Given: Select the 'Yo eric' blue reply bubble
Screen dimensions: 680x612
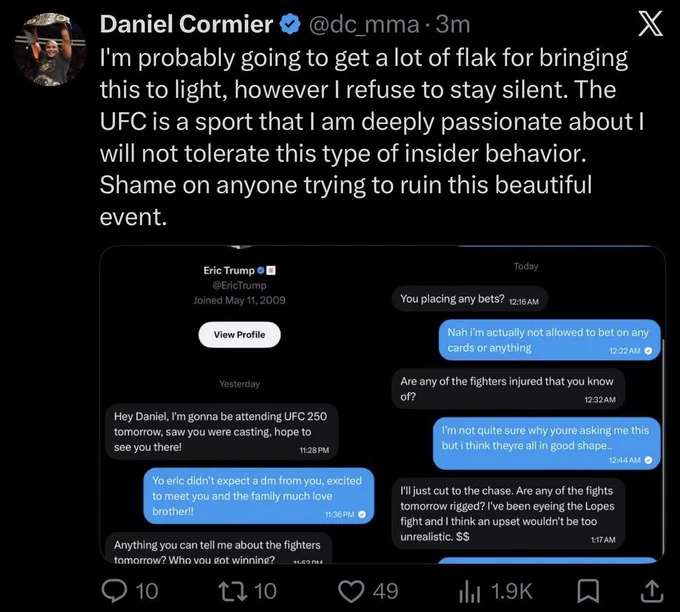Looking at the screenshot, I should [x=259, y=496].
